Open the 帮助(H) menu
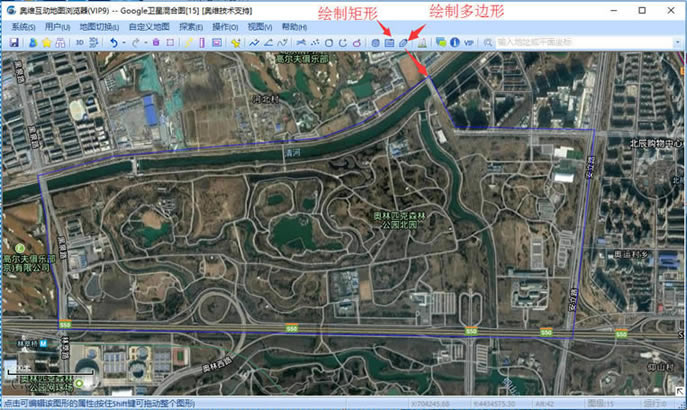The width and height of the screenshot is (687, 410). tap(294, 27)
